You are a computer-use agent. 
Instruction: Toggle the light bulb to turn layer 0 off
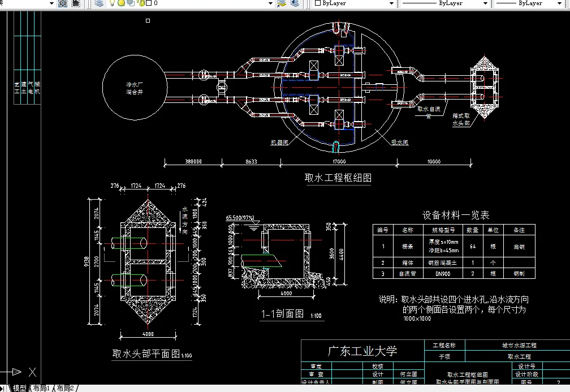click(x=112, y=3)
